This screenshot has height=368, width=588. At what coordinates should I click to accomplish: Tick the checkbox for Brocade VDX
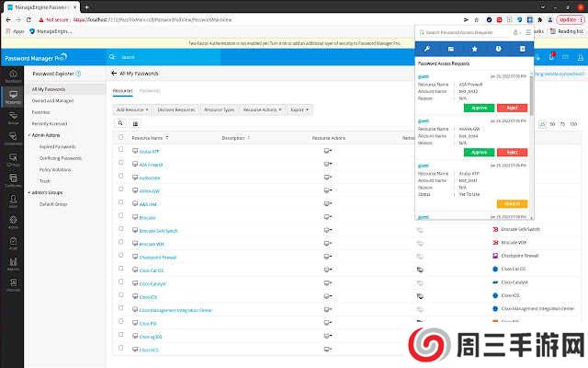pos(120,241)
